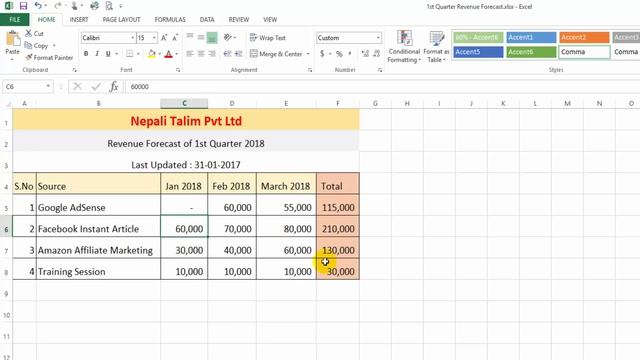Screen dimensions: 640x360
Task: Apply Percent Style format
Action: [x=339, y=54]
